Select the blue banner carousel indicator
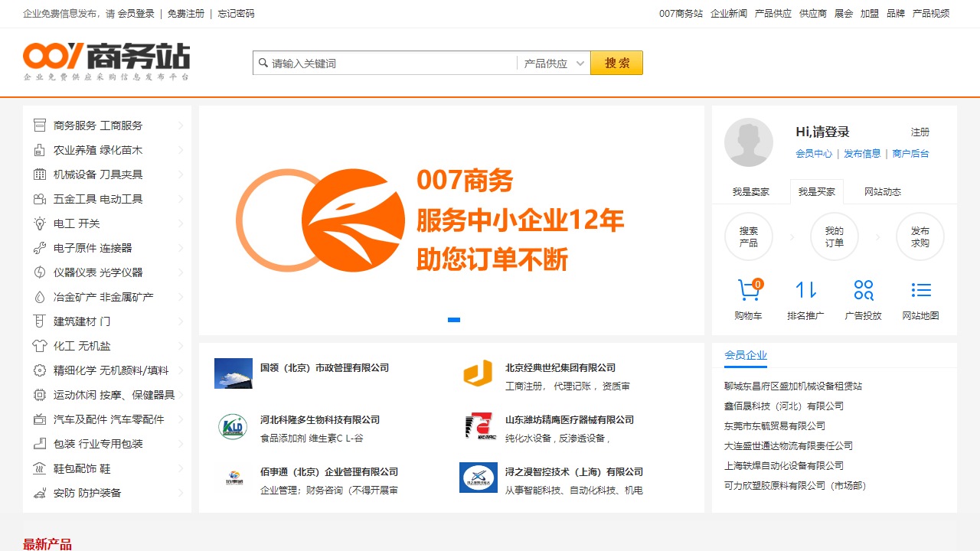 point(454,320)
